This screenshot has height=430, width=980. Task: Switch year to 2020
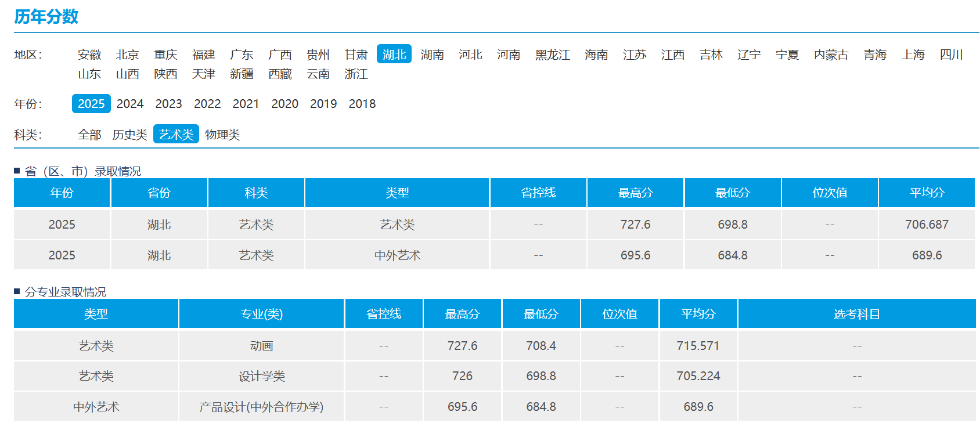point(284,104)
